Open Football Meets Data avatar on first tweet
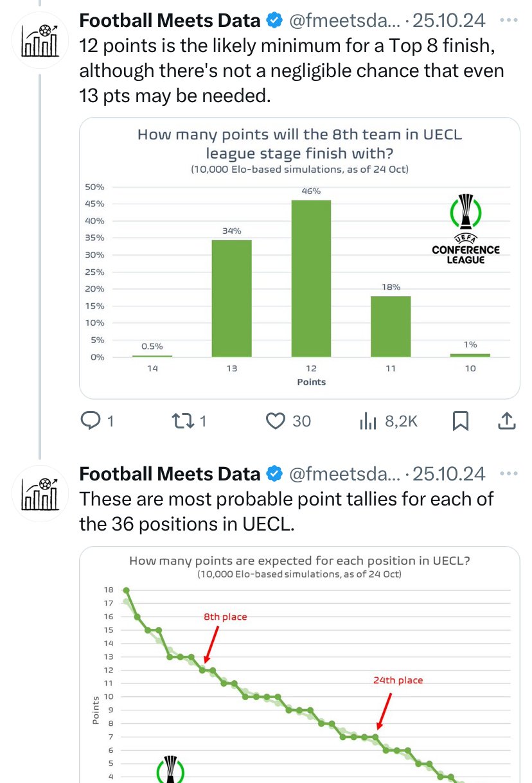 click(39, 40)
